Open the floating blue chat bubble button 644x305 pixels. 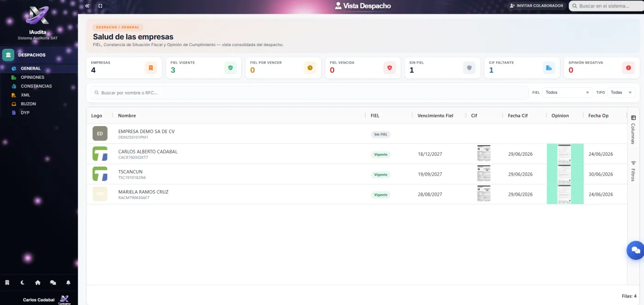pos(636,250)
